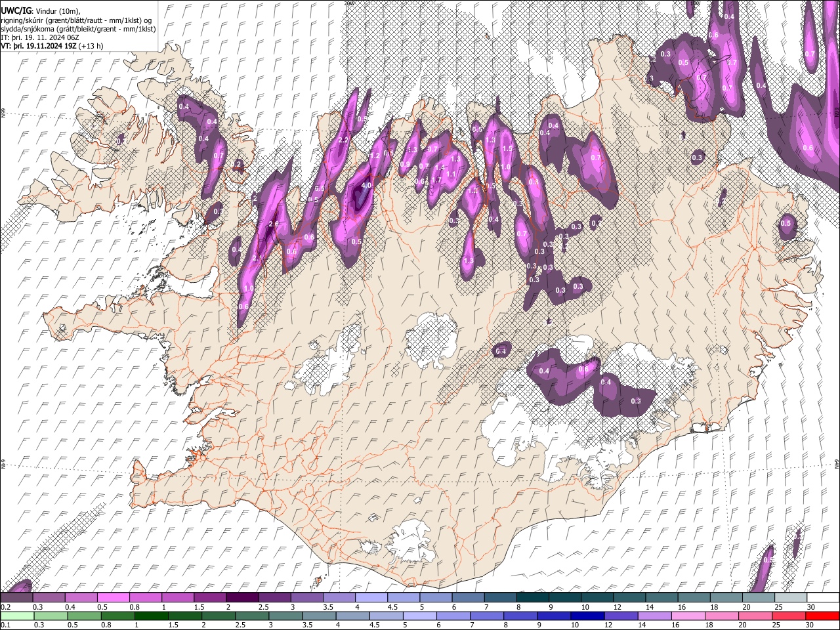Click the '2.6' precipitation value on the map

pyautogui.click(x=274, y=224)
